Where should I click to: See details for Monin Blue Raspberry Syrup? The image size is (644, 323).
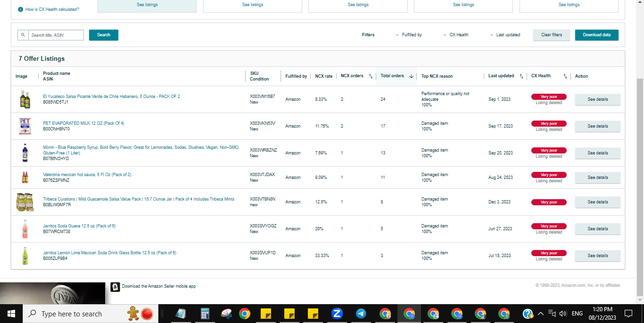coord(598,153)
